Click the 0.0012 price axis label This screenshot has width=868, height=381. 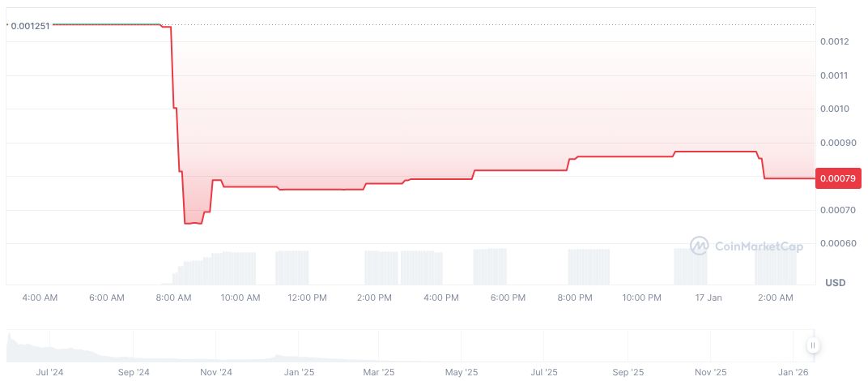[833, 41]
